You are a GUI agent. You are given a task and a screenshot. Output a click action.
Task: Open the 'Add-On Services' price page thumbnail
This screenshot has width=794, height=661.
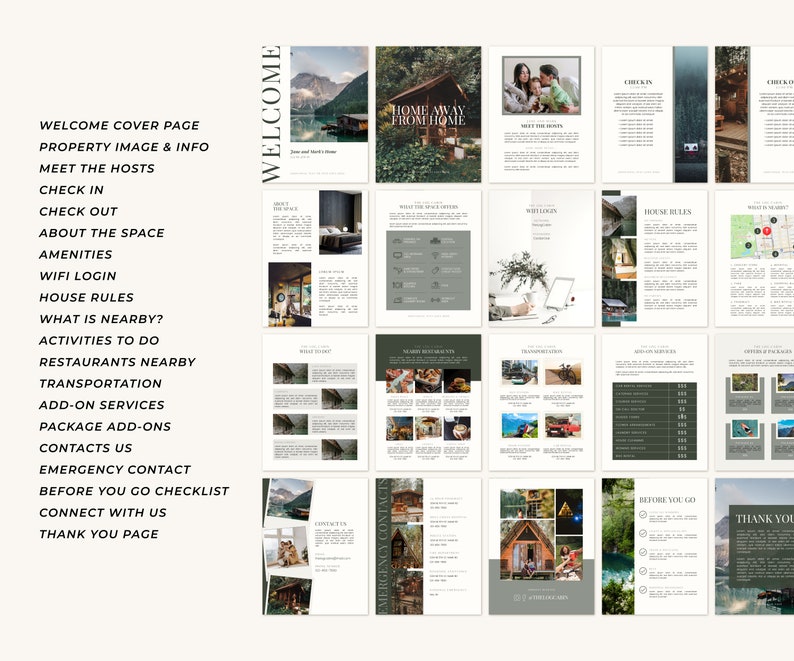point(655,403)
